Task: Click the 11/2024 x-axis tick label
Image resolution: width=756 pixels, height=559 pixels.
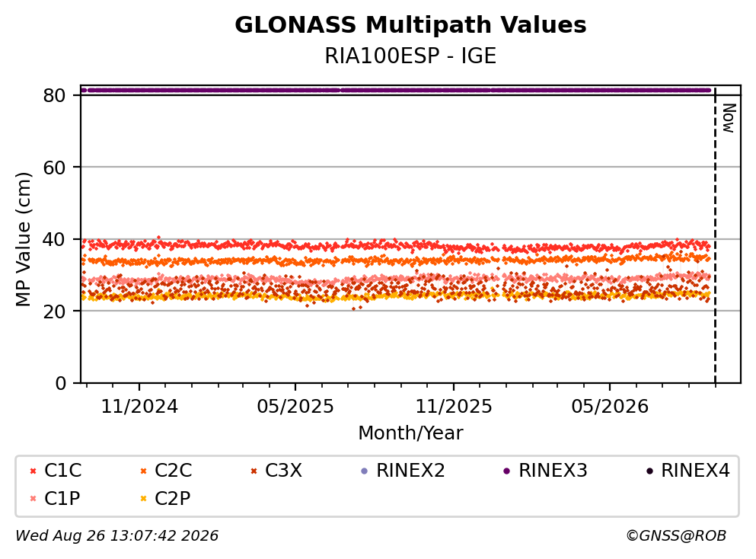Action: pos(139,407)
